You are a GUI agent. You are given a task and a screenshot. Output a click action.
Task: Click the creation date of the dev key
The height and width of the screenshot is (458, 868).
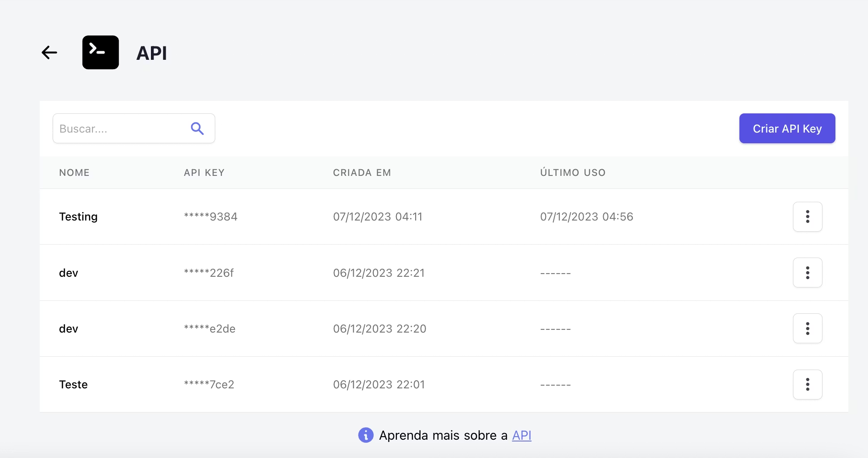379,273
